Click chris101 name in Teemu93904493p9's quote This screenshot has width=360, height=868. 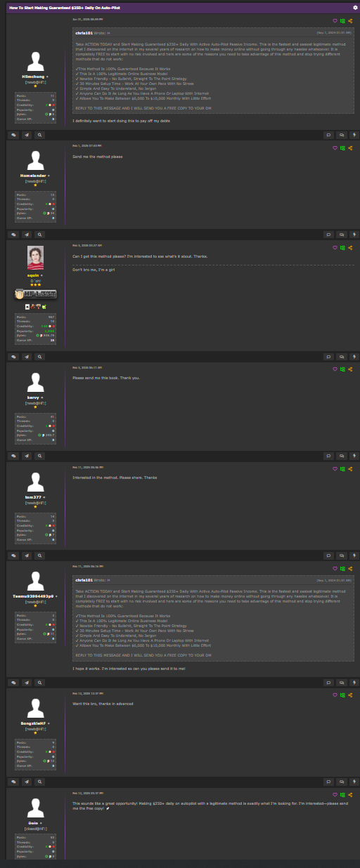[x=84, y=581]
